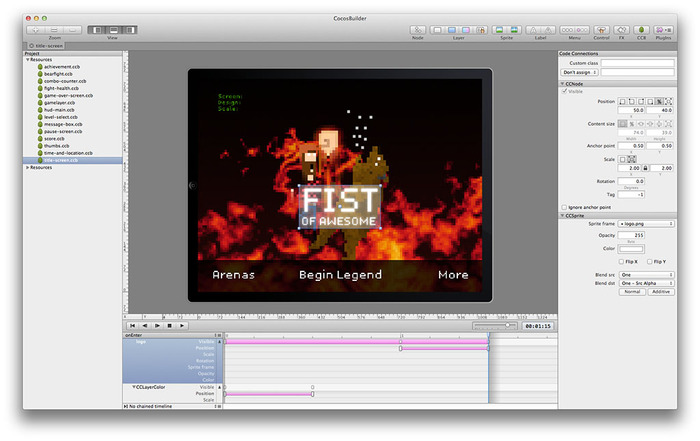Select the title-screen document tab
The width and height of the screenshot is (700, 441).
[46, 46]
